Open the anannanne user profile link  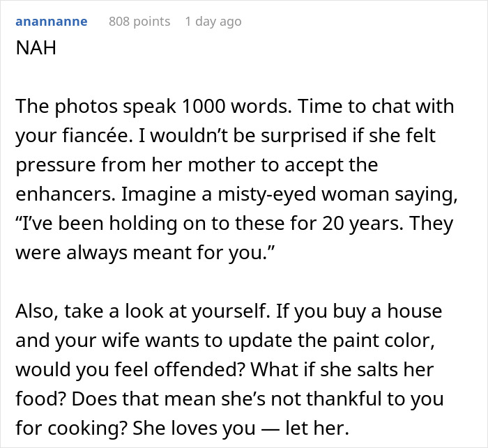(x=52, y=22)
